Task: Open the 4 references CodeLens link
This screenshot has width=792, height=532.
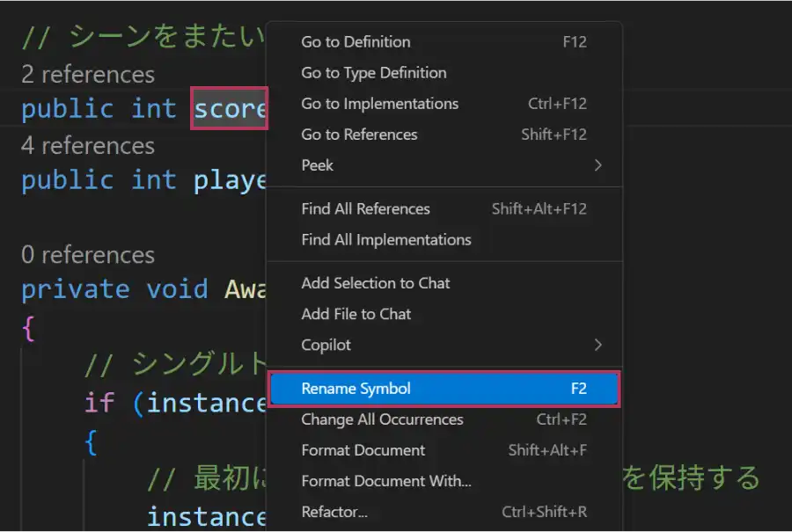Action: pyautogui.click(x=88, y=146)
